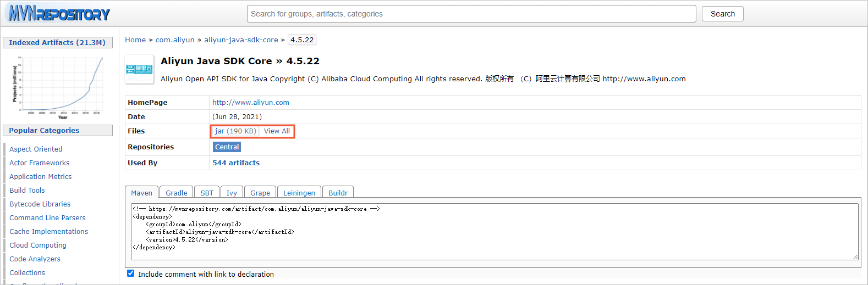Open the Leiningen tab

coord(299,193)
